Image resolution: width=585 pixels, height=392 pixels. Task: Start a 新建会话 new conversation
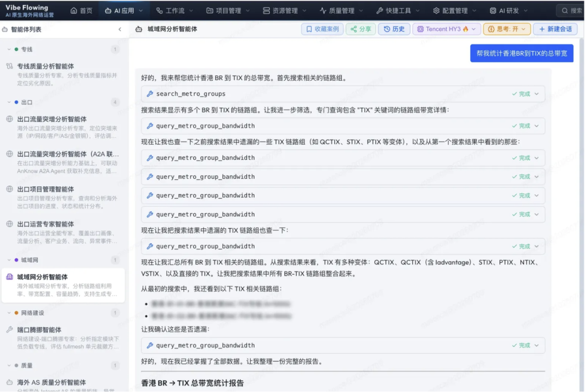pos(555,29)
